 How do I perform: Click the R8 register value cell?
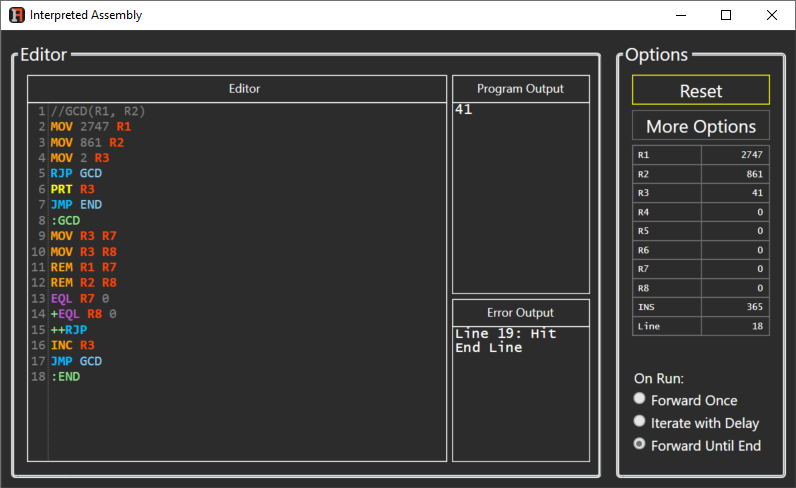coord(735,288)
